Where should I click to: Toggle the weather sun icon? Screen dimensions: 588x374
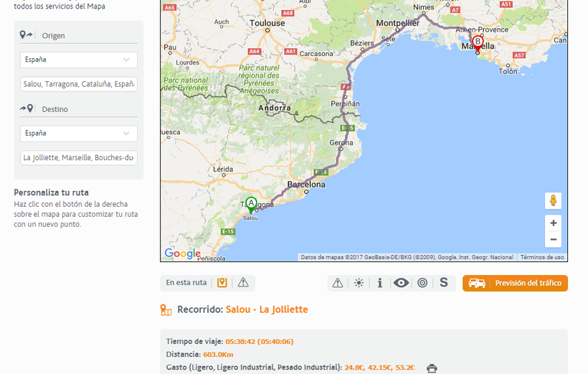point(359,283)
